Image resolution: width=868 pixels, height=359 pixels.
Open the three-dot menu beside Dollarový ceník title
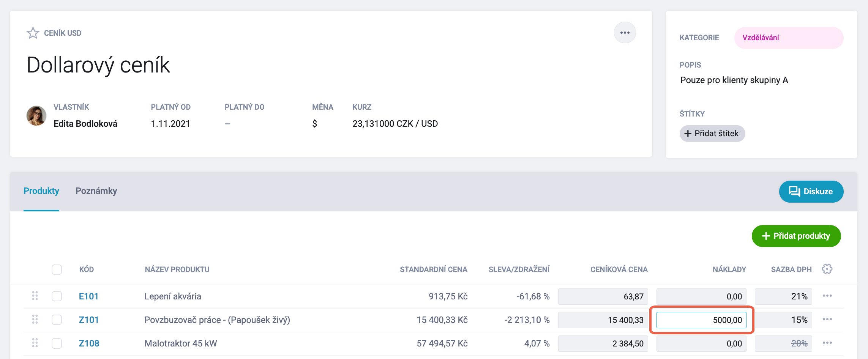[x=625, y=33]
